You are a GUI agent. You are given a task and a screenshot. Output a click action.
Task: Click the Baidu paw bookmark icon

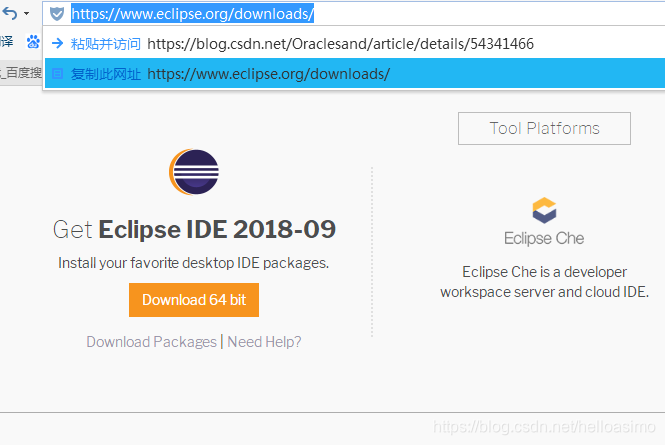tap(33, 42)
